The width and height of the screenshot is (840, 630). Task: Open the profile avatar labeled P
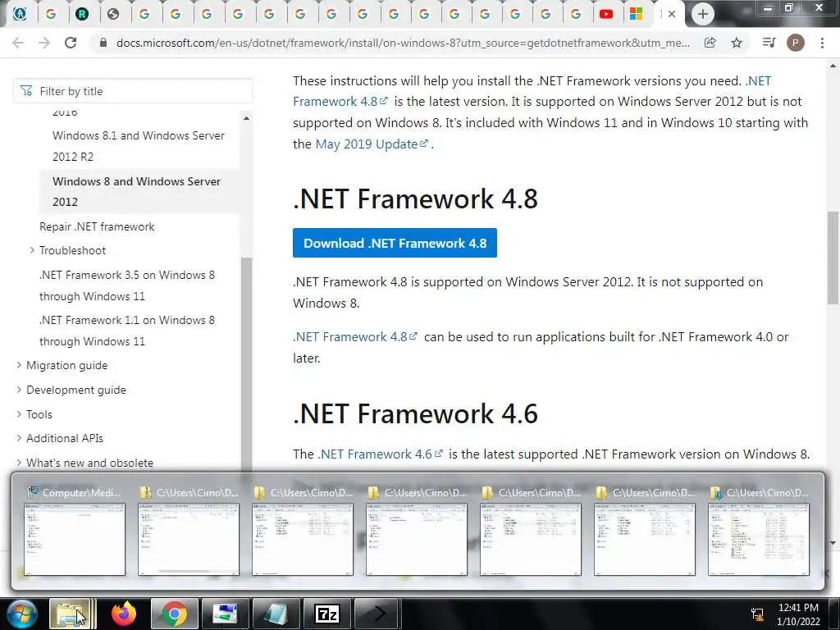[795, 43]
